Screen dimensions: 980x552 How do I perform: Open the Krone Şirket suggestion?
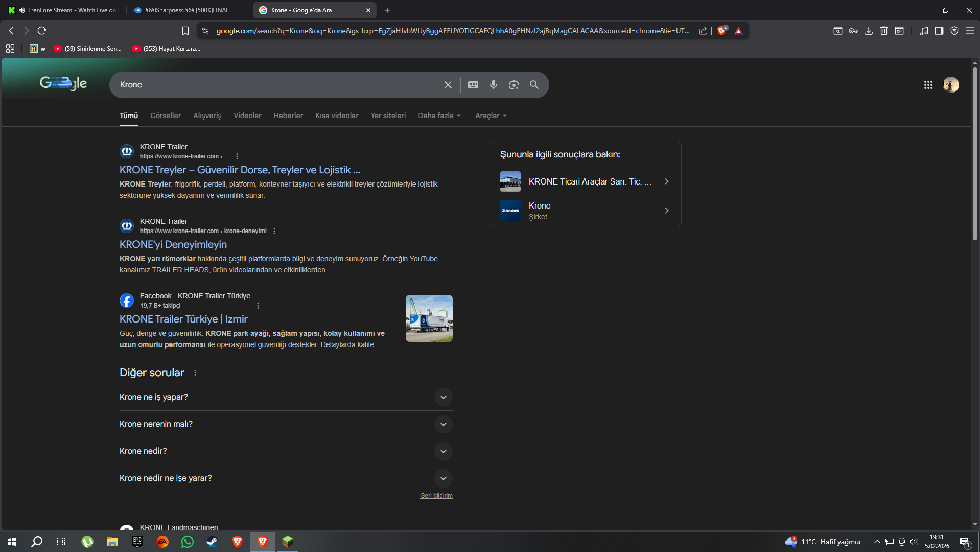coord(587,211)
